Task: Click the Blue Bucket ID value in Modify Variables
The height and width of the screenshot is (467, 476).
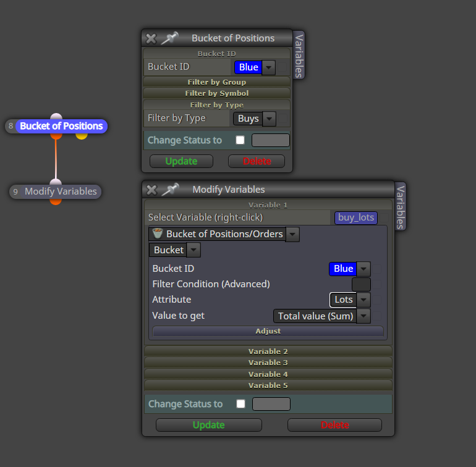Action: 343,269
